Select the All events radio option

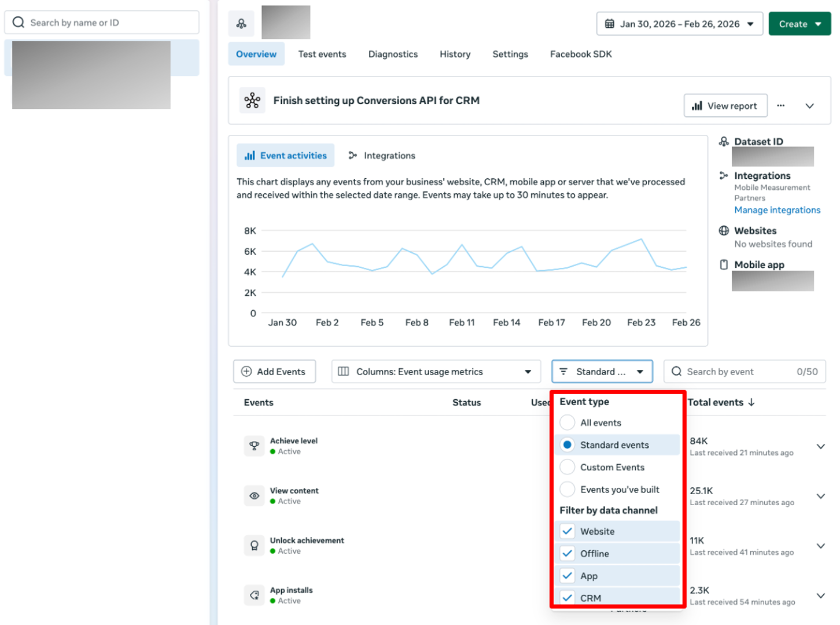point(568,422)
